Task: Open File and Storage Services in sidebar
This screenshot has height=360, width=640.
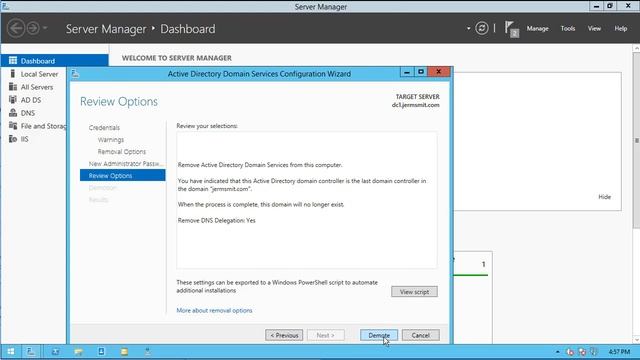Action: [x=43, y=126]
